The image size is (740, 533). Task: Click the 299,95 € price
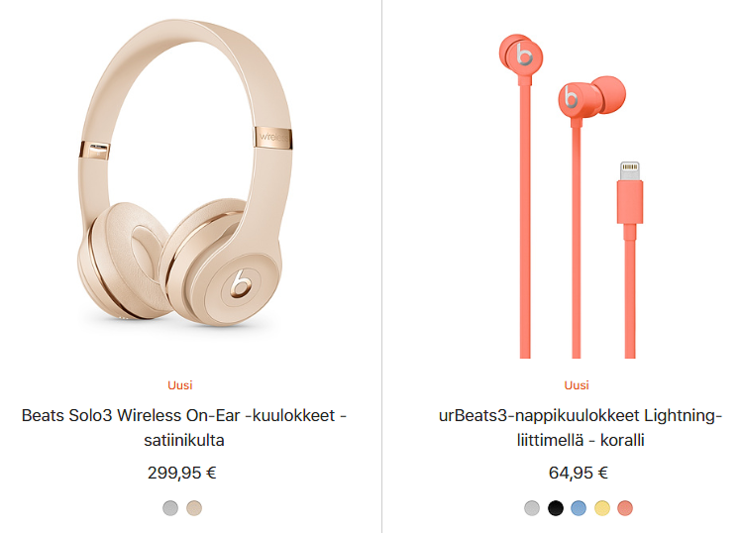click(182, 473)
